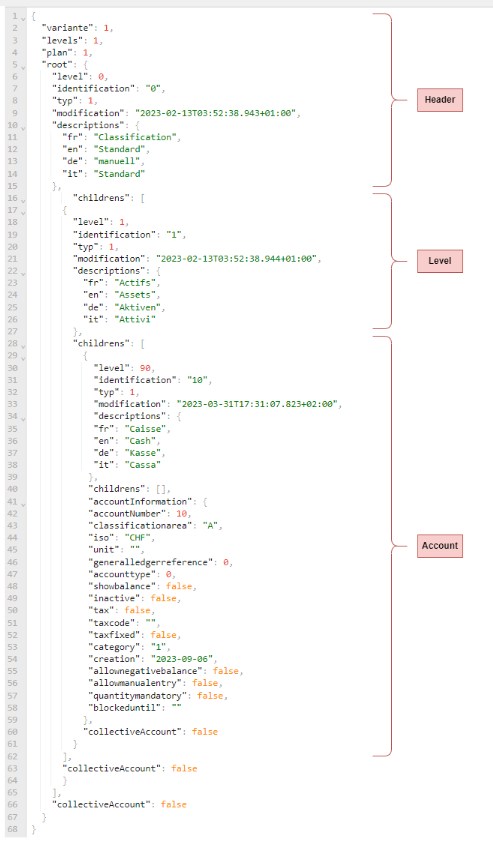493x842 pixels.
Task: Select the creation date "2023-09-06"
Action: click(182, 658)
